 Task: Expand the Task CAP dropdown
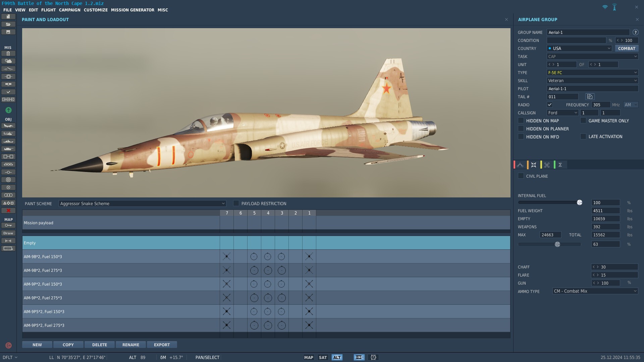pyautogui.click(x=592, y=56)
